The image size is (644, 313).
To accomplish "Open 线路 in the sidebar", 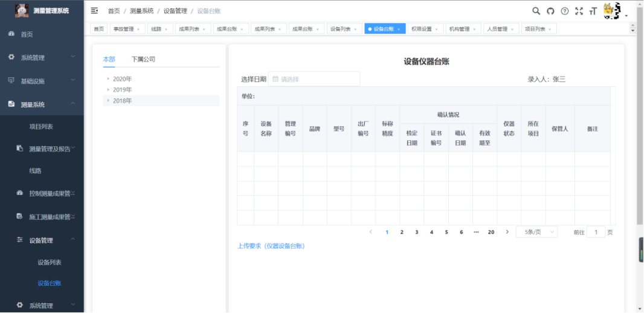I will click(x=35, y=170).
